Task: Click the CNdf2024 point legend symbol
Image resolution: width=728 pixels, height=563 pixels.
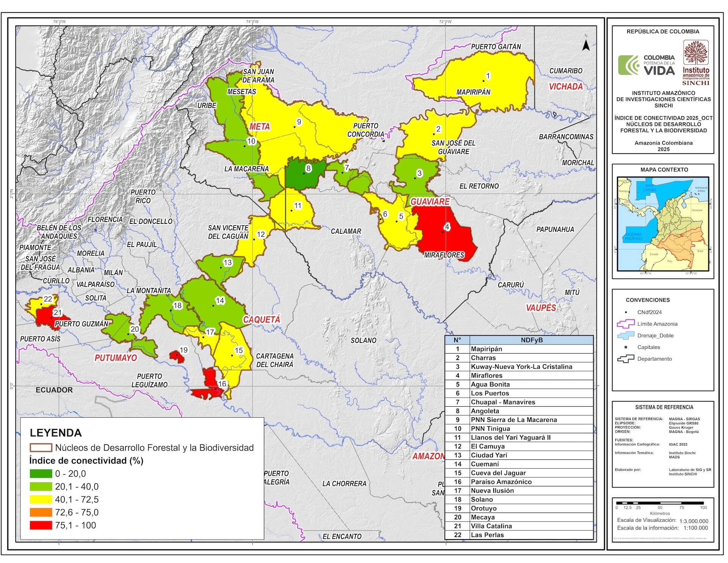Action: point(626,312)
